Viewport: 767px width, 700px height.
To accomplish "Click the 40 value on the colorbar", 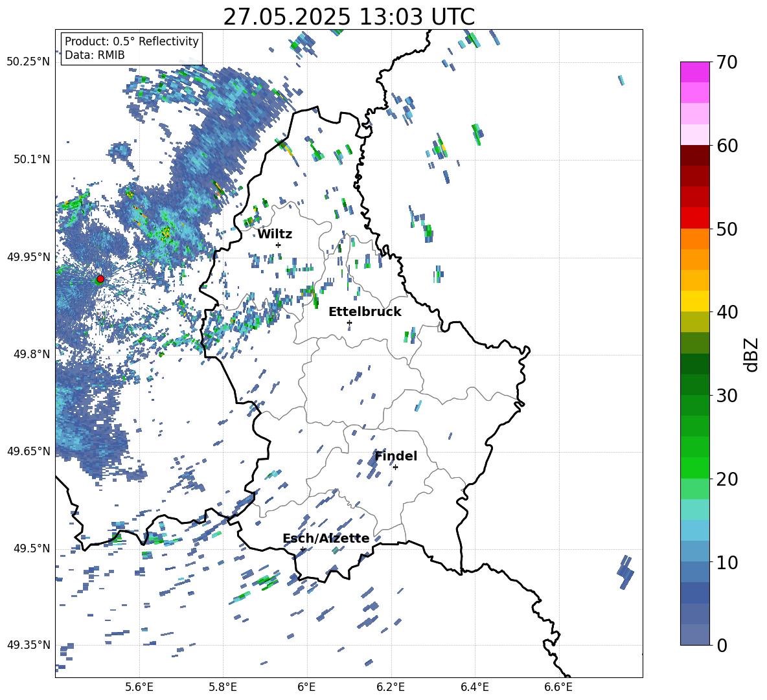I will tap(727, 312).
